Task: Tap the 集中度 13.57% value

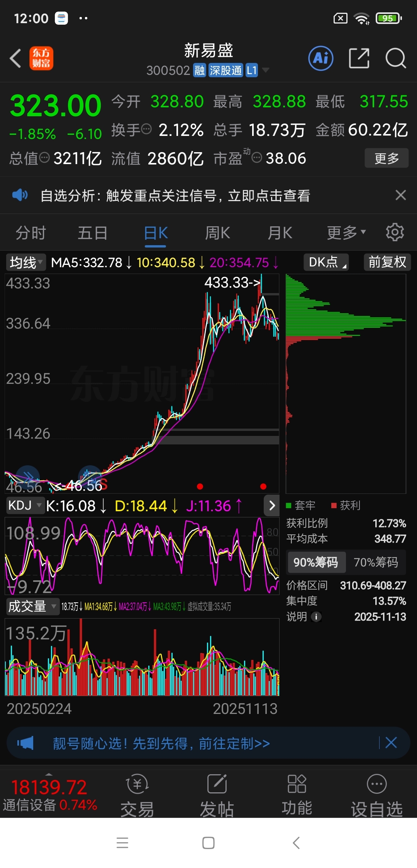Action: tap(389, 601)
